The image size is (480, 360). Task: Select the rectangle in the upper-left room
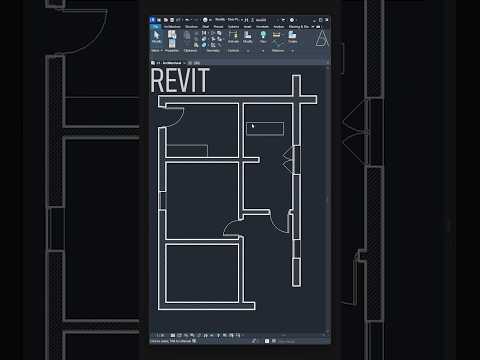(x=187, y=151)
